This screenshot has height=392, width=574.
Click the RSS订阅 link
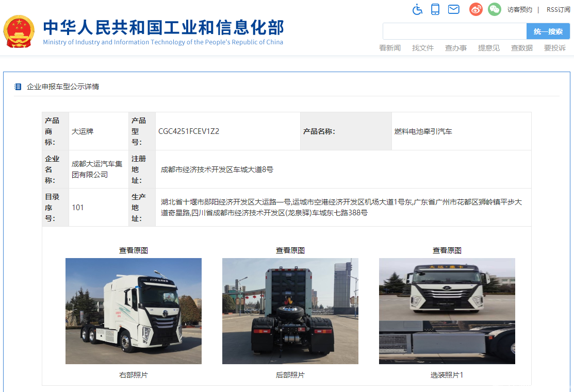pos(558,9)
